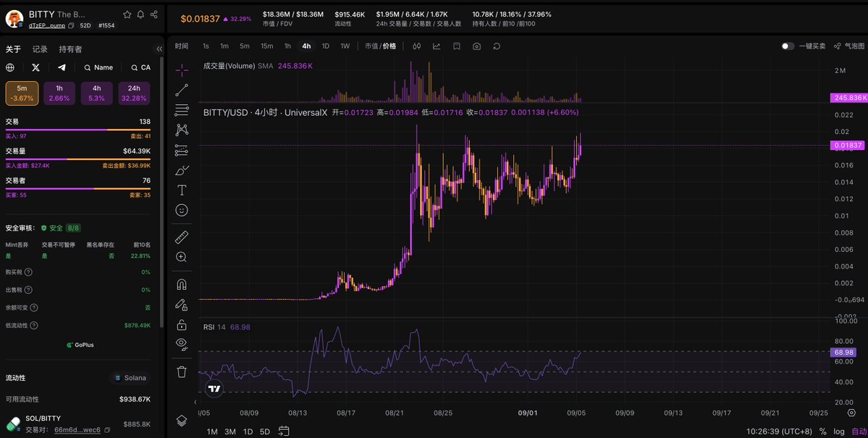Set the date range to 1M
This screenshot has height=438, width=868.
coord(212,432)
